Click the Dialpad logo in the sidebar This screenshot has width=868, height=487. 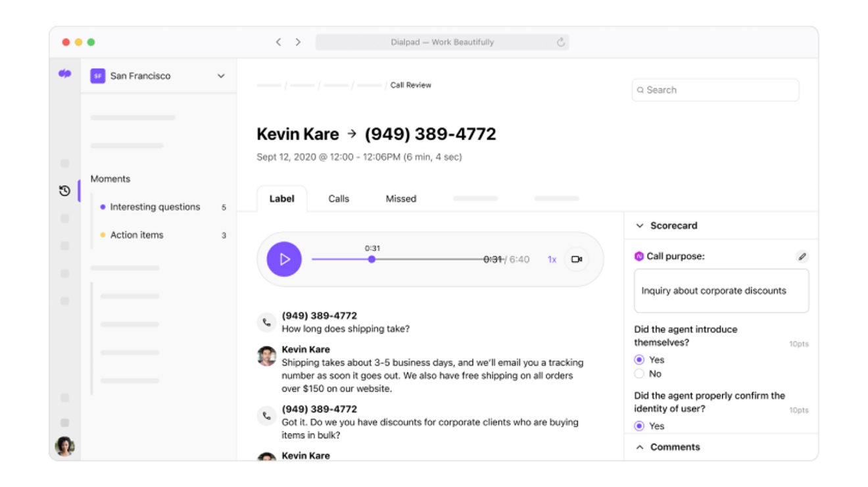point(64,74)
